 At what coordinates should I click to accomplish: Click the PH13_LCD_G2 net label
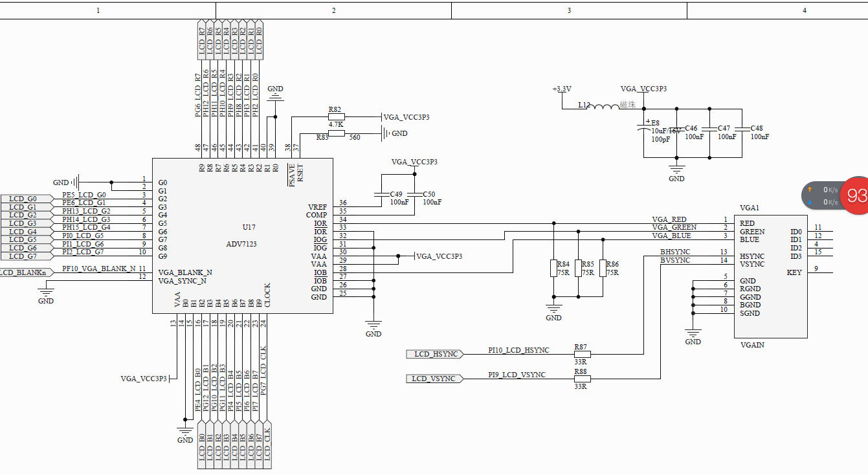tap(86, 211)
